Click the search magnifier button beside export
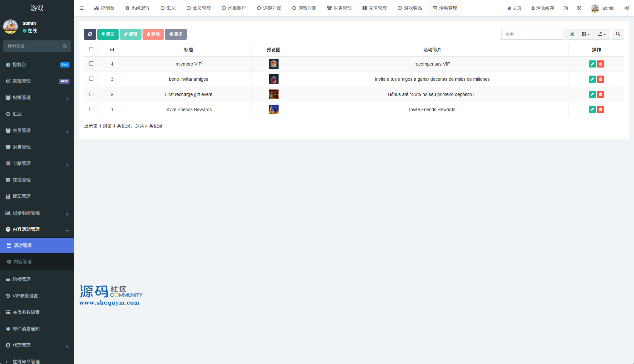The width and height of the screenshot is (634, 364). pos(618,34)
